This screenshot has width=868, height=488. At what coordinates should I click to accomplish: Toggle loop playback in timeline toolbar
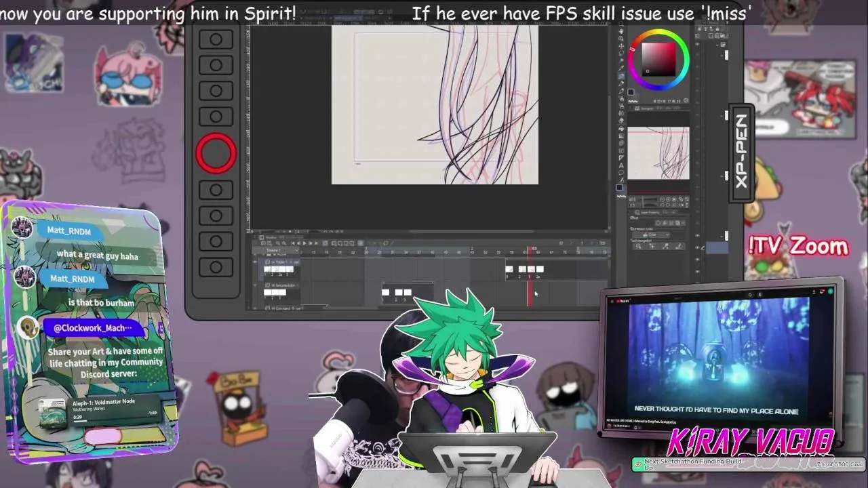point(325,243)
